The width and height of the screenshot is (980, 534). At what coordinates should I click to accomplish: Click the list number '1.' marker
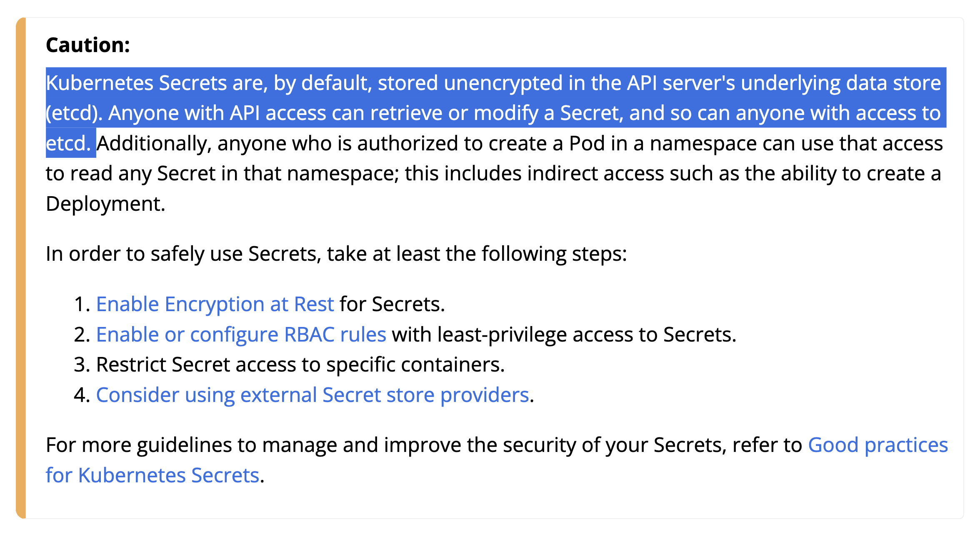(82, 304)
